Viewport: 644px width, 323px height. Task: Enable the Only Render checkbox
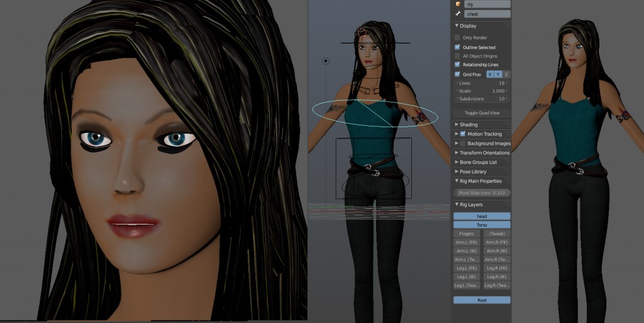pyautogui.click(x=457, y=37)
